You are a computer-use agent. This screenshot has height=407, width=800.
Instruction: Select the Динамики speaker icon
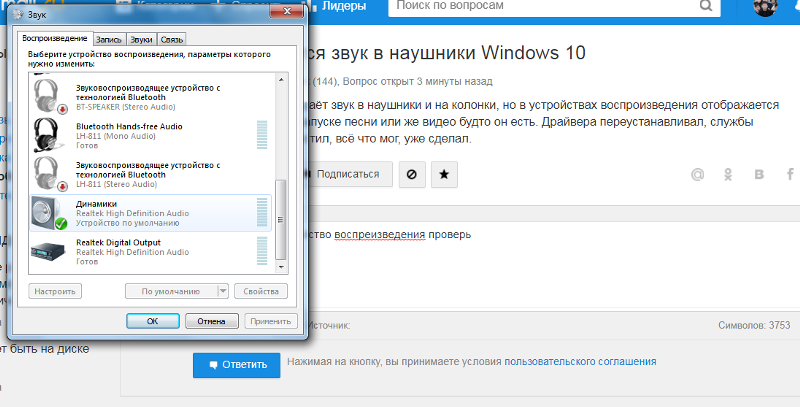click(x=50, y=213)
